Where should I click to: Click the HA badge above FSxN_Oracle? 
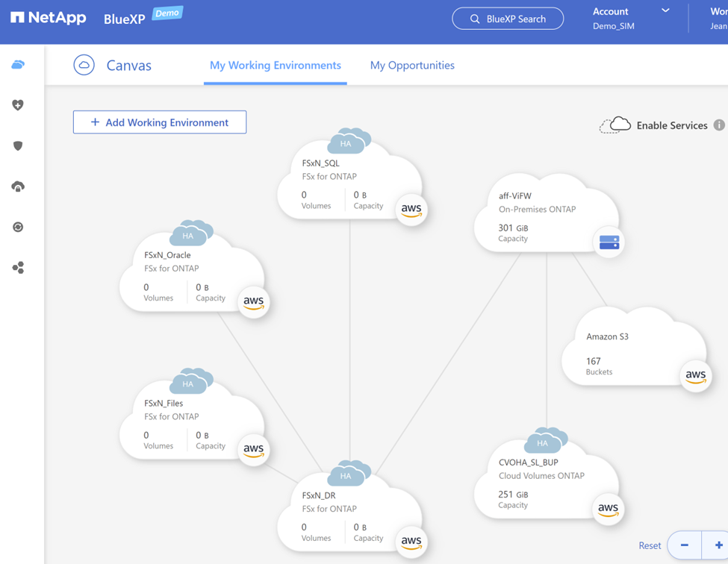(x=188, y=236)
